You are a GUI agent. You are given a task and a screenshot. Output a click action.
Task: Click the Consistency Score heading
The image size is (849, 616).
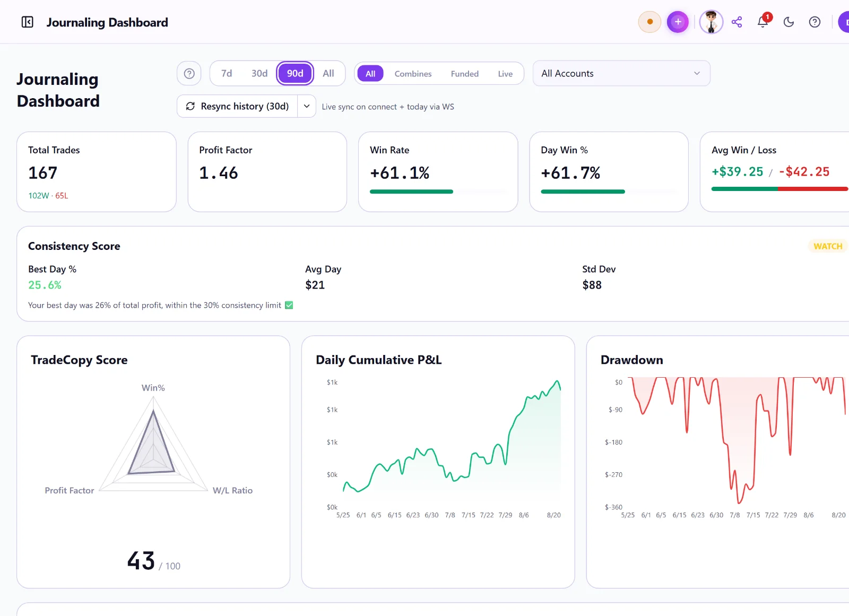(74, 246)
